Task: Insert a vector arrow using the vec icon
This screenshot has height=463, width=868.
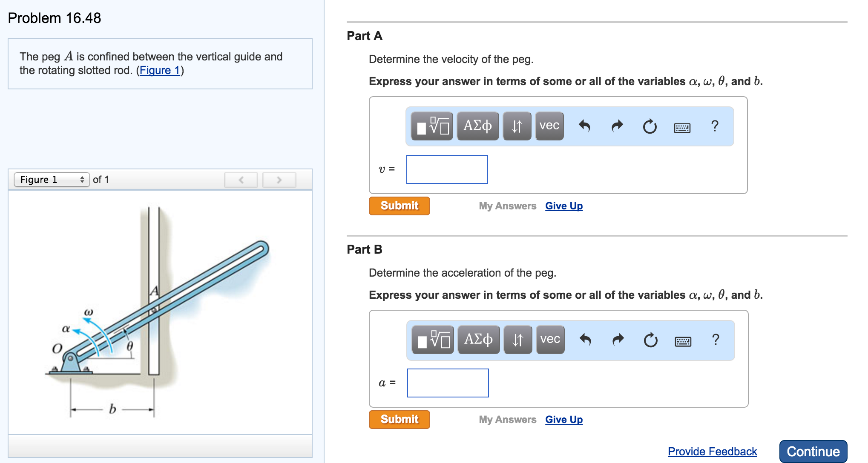Action: [x=549, y=126]
